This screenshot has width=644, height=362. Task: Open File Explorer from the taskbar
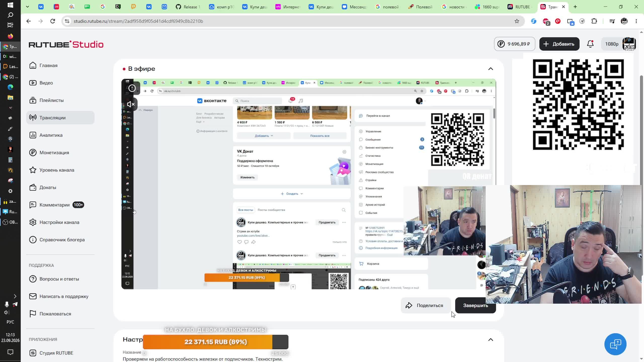coord(10,98)
